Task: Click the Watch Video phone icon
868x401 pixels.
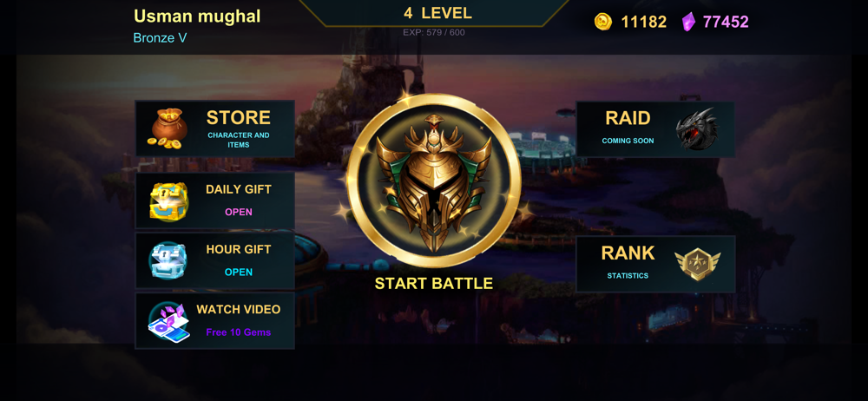Action: [169, 322]
